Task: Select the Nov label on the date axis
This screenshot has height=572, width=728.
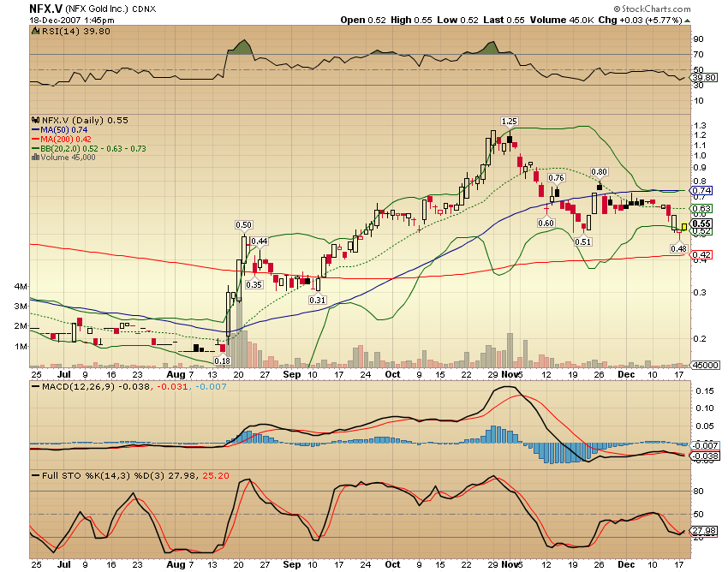Action: point(511,375)
